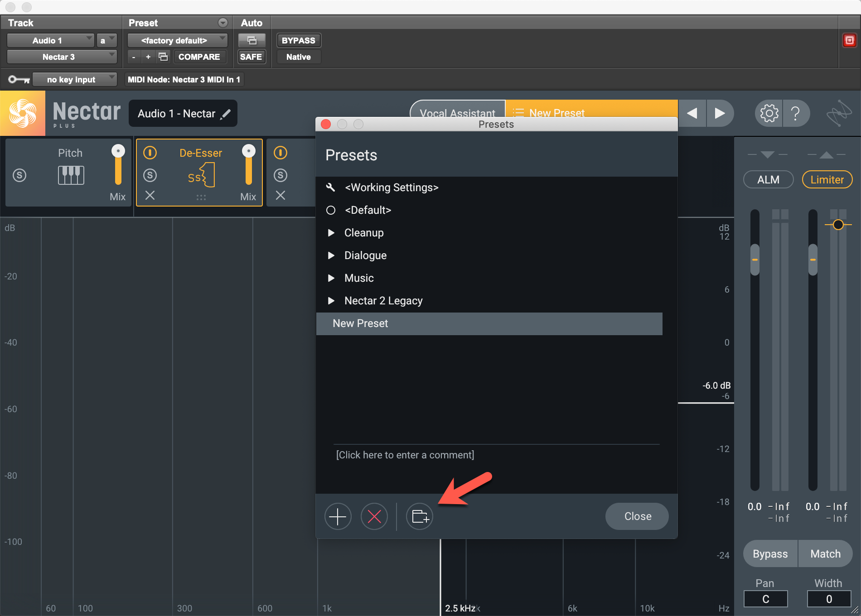Screen dimensions: 861x616
Task: Click the Bypass button in Nectar
Action: coord(770,553)
